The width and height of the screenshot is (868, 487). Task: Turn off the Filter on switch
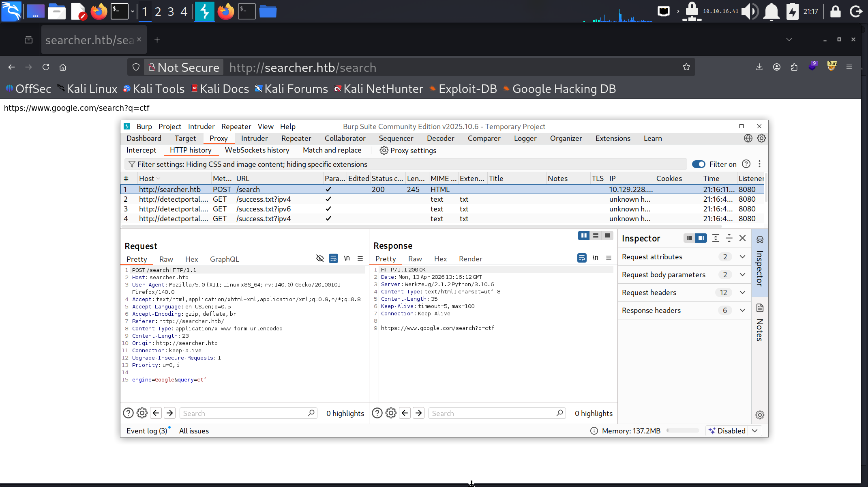(699, 164)
